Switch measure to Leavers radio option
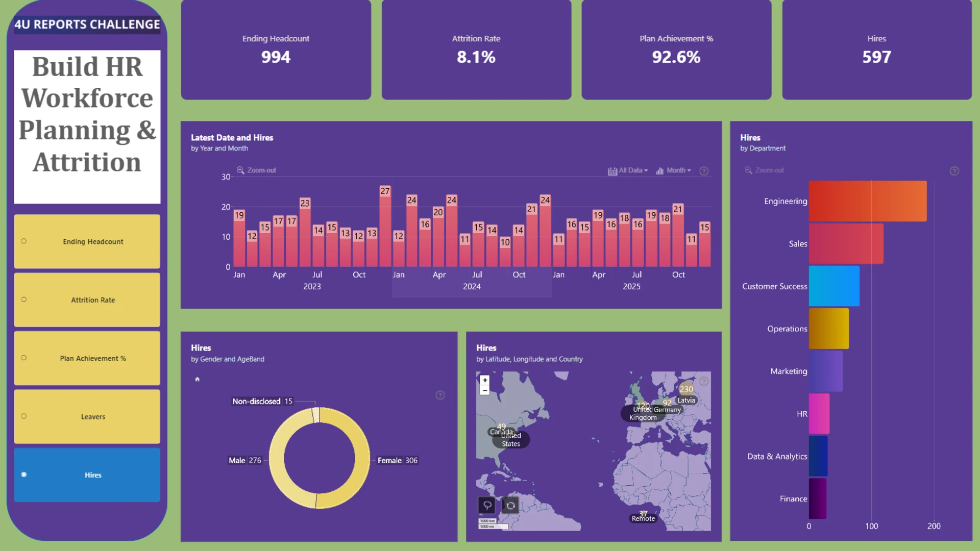The image size is (980, 551). [24, 416]
